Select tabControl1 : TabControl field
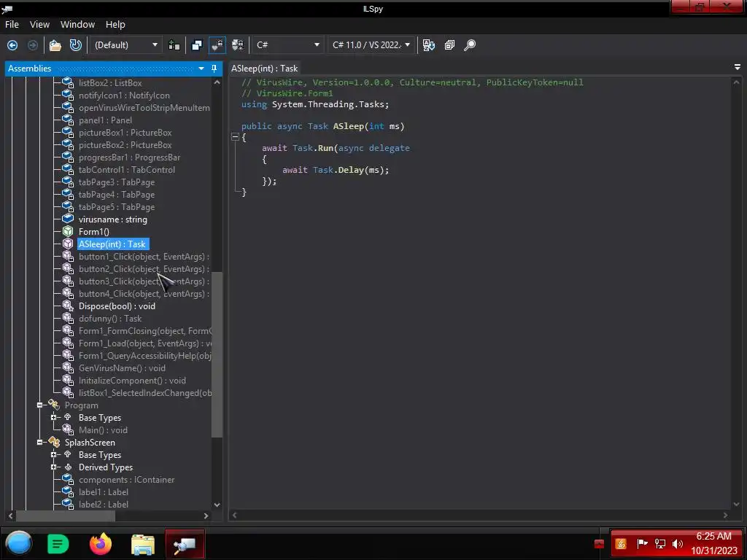The image size is (747, 560). (127, 169)
